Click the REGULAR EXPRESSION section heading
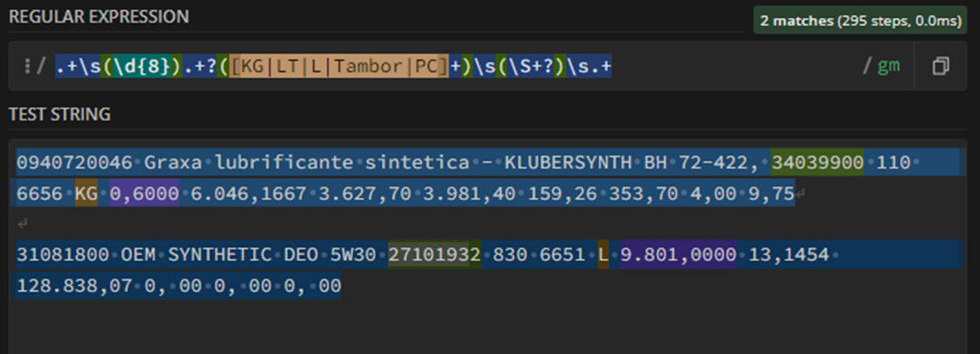The width and height of the screenshot is (980, 354). (x=99, y=17)
